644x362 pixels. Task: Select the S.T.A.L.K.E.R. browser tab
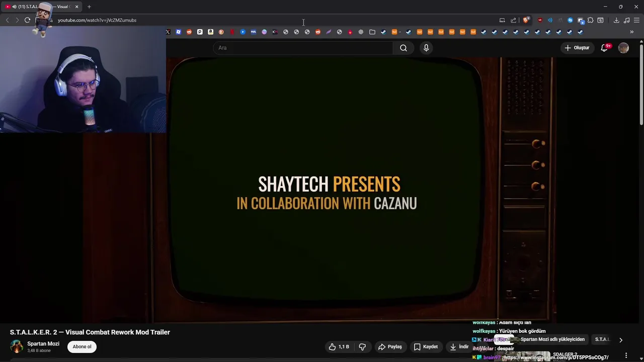41,7
